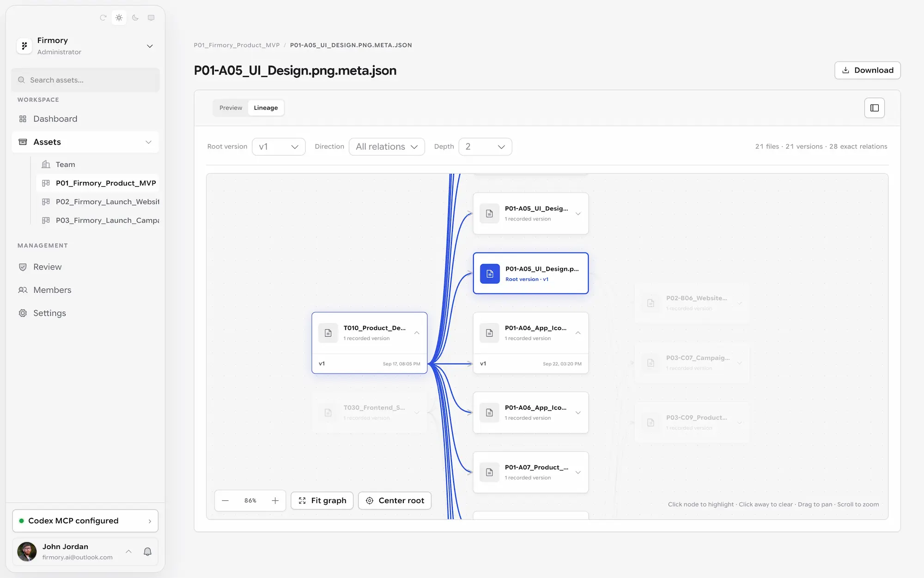This screenshot has width=924, height=578.
Task: Click the blue root version node icon
Action: [490, 274]
